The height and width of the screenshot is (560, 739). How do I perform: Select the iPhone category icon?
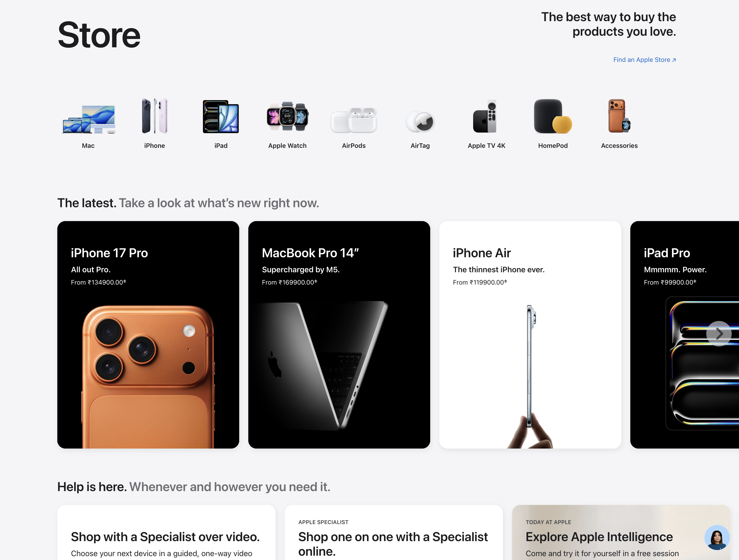[x=154, y=116]
